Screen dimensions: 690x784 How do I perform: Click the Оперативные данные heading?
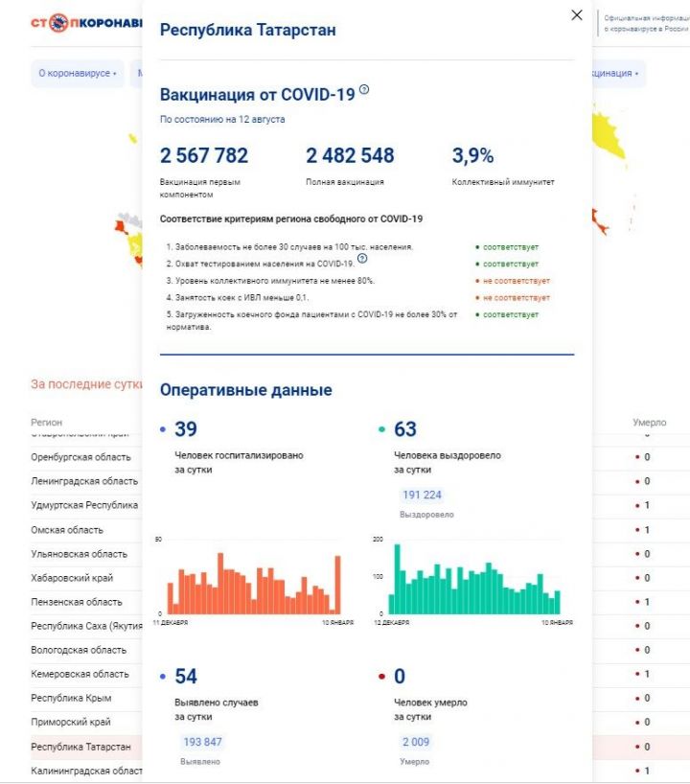point(245,389)
